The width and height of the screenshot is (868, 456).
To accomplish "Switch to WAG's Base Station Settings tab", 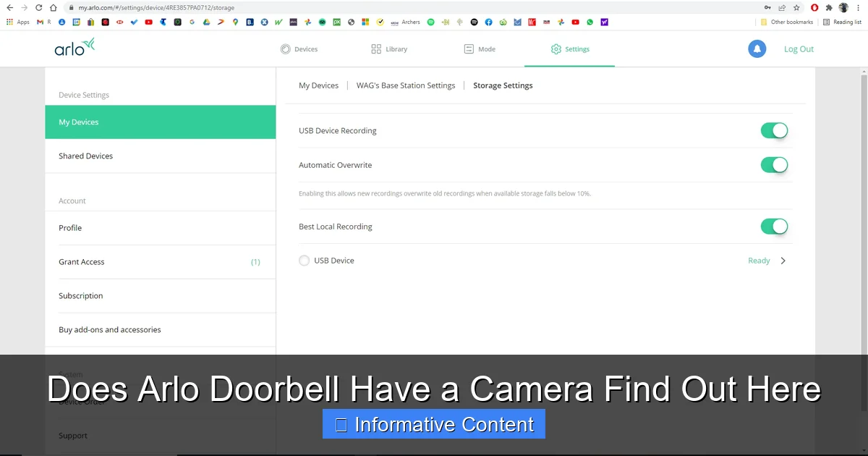I will click(x=406, y=85).
